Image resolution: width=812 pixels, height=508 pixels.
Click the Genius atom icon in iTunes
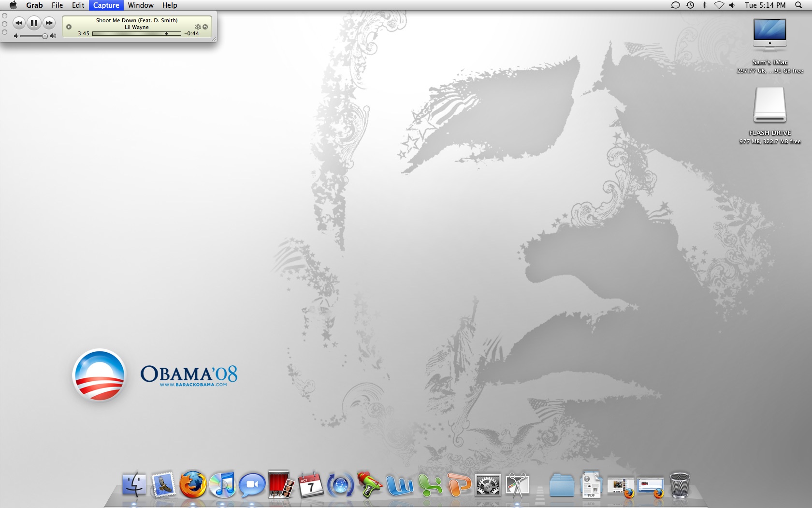coord(198,27)
